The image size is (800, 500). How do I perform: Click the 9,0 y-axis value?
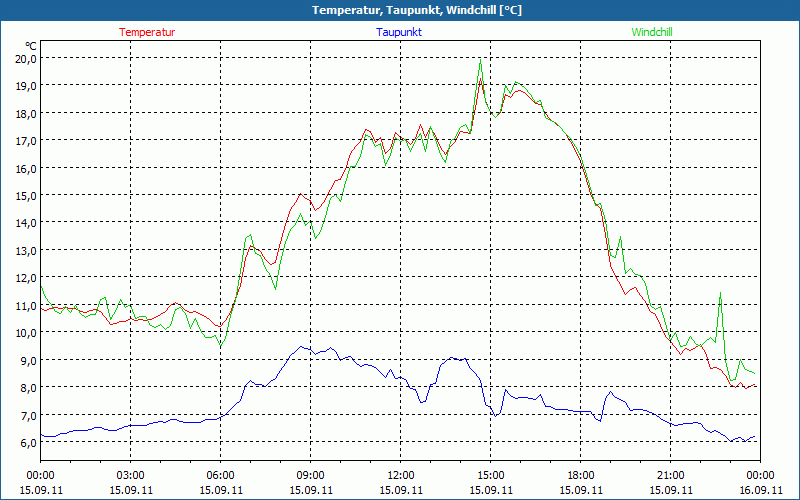coord(28,360)
